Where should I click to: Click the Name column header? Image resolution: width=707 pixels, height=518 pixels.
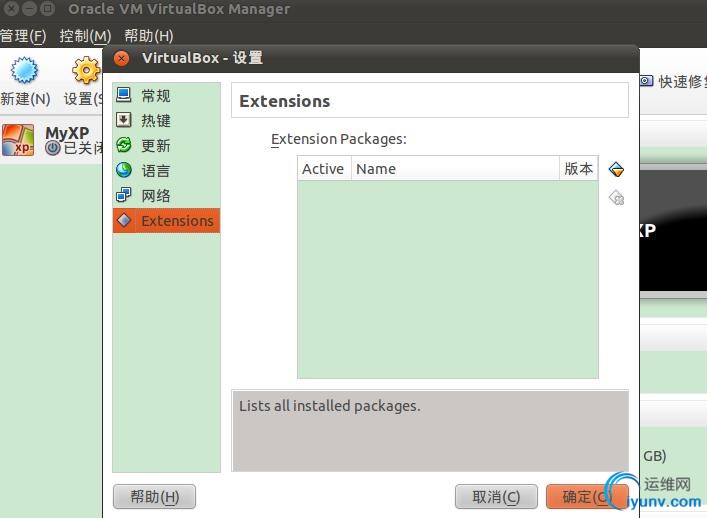point(455,169)
